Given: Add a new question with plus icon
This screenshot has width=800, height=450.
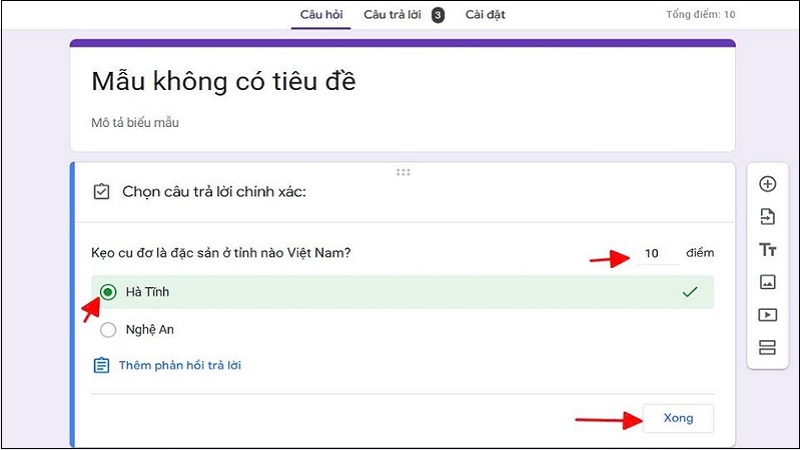Looking at the screenshot, I should point(767,184).
